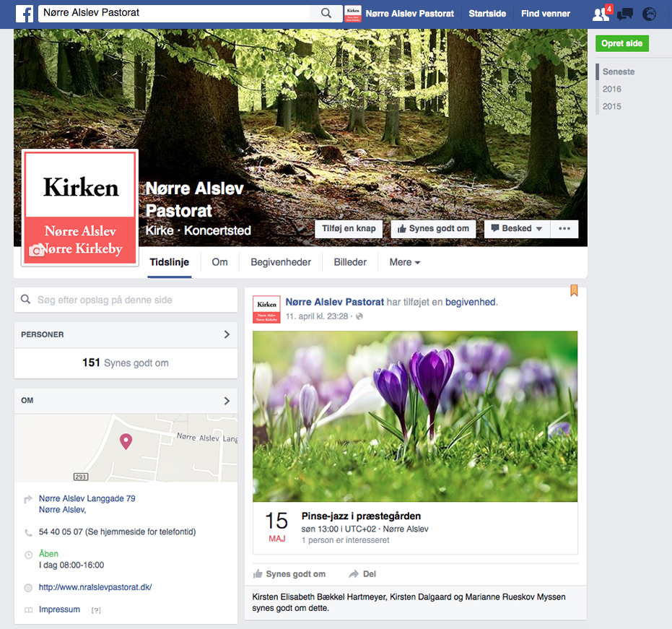Click the Impressum help [?] icon
The width and height of the screenshot is (672, 629).
pos(96,610)
